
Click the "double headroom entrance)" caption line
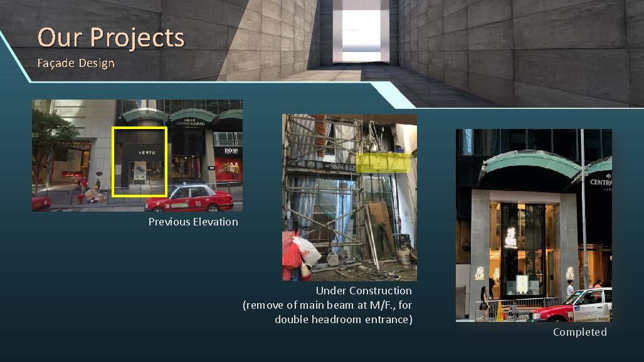pos(343,319)
